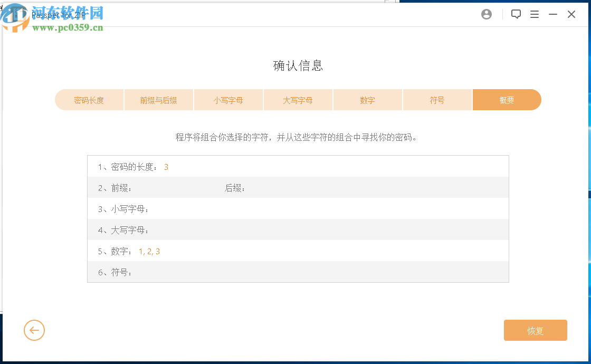Select the 小写字母 tab
Viewport: 591px width, 364px height.
coord(228,99)
